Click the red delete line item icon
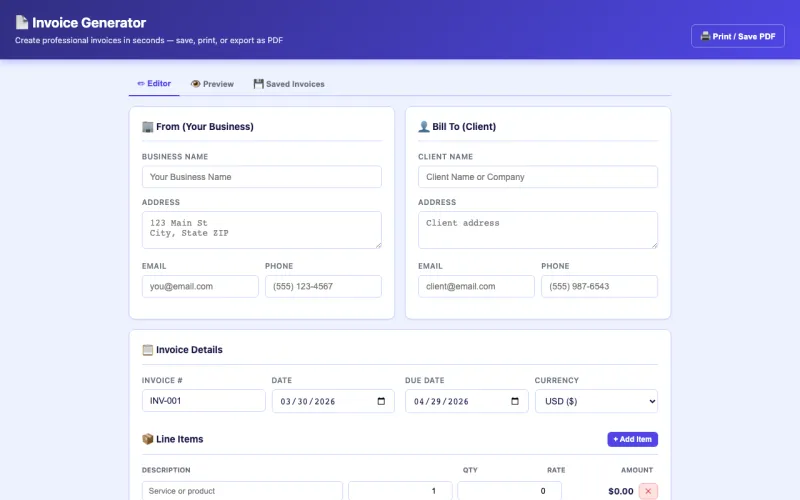Screen dimensions: 800x500 tap(648, 491)
